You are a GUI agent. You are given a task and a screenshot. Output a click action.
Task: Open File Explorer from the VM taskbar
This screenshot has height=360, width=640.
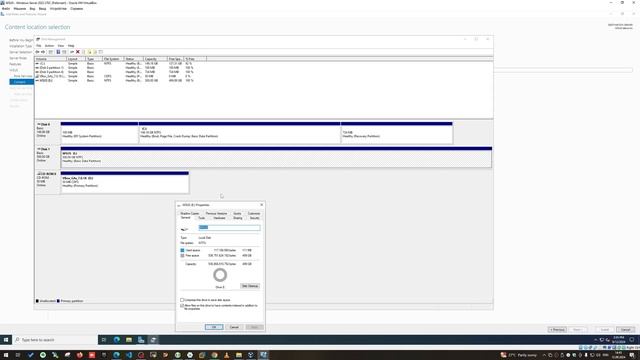(x=129, y=340)
